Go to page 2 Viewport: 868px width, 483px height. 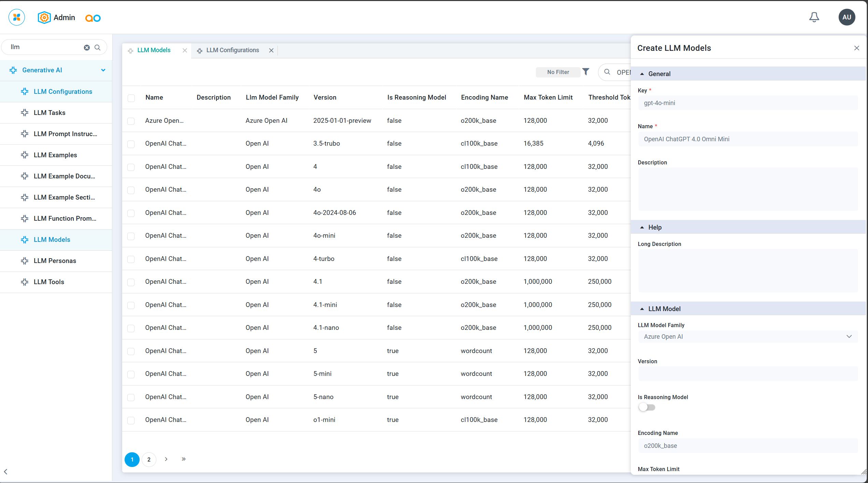click(x=149, y=459)
